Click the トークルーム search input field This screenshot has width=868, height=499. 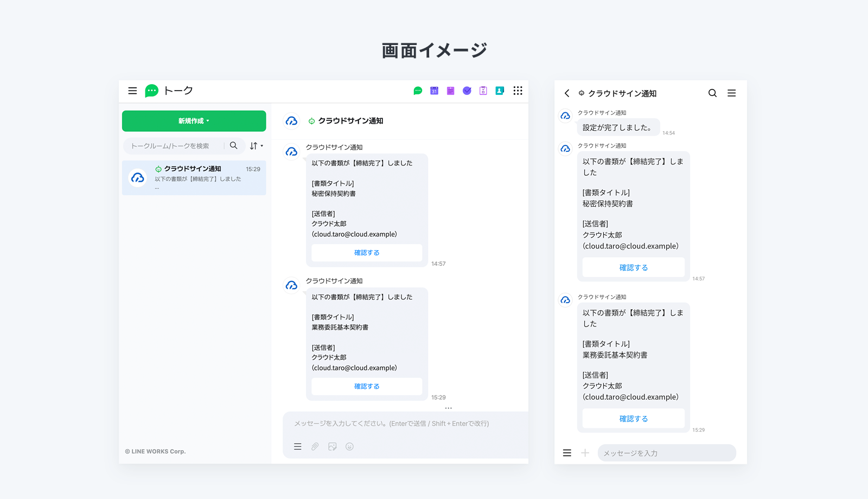pos(174,146)
